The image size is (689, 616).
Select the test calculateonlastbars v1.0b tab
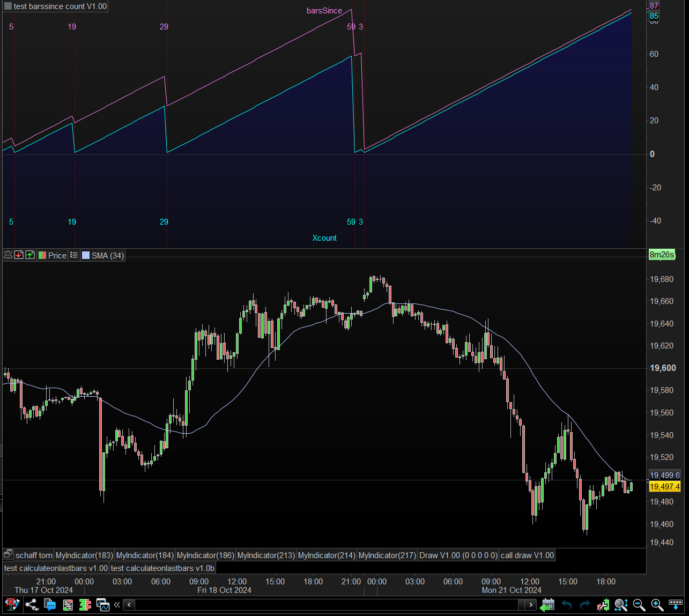[162, 568]
